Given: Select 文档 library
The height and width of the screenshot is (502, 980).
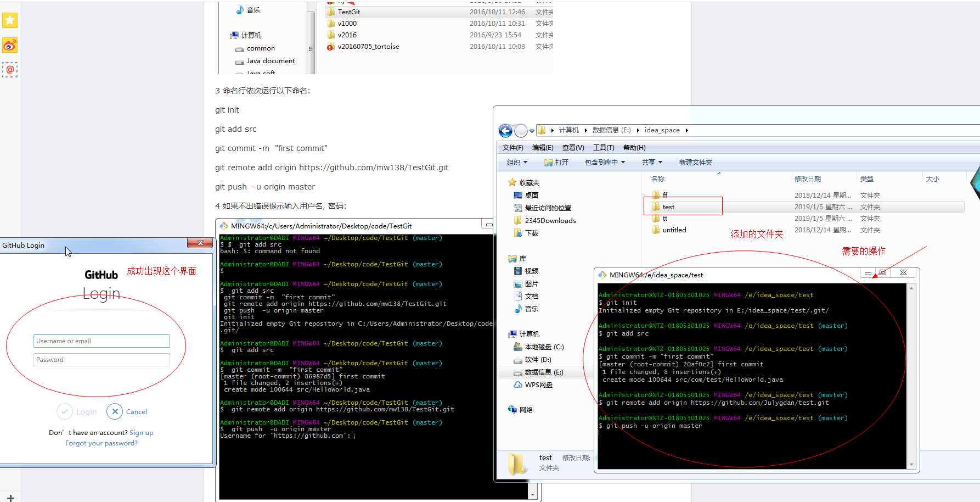Looking at the screenshot, I should tap(526, 296).
